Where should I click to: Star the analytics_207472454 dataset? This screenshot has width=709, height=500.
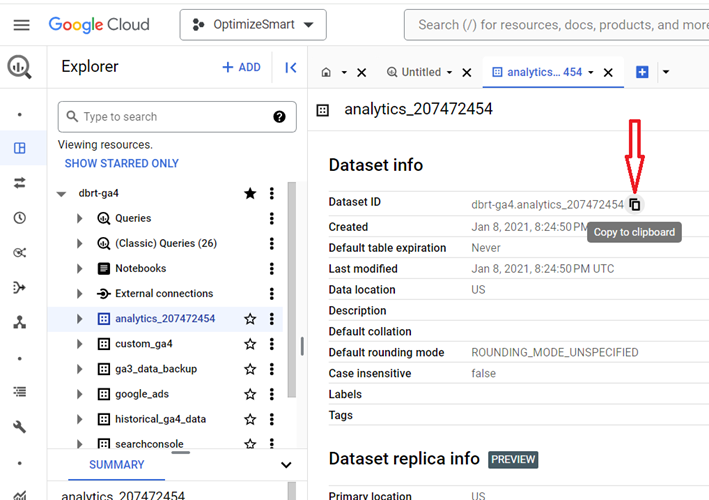(x=250, y=319)
